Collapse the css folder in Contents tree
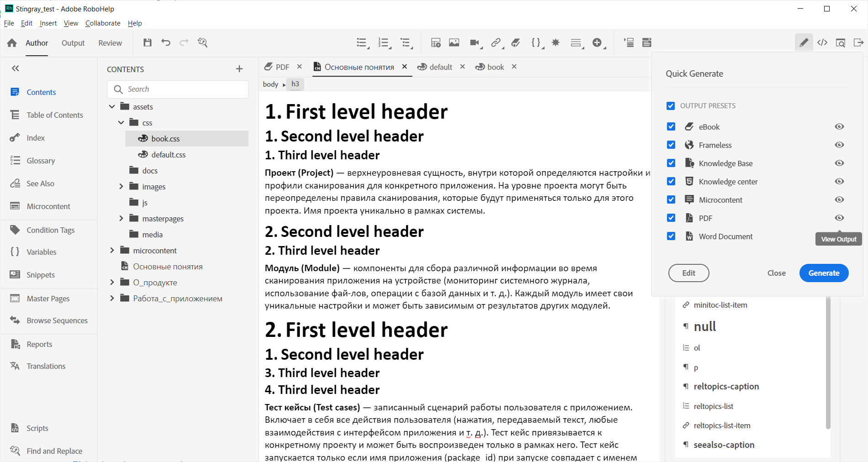The width and height of the screenshot is (868, 462). [121, 122]
